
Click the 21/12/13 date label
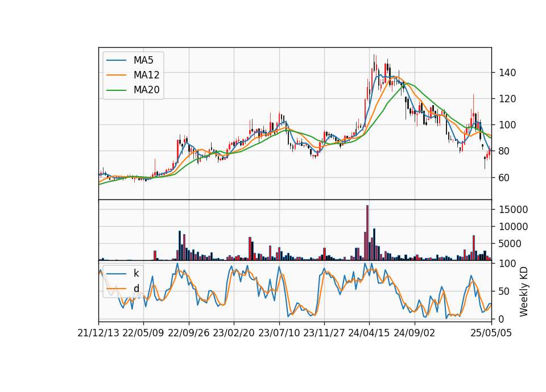pyautogui.click(x=98, y=333)
